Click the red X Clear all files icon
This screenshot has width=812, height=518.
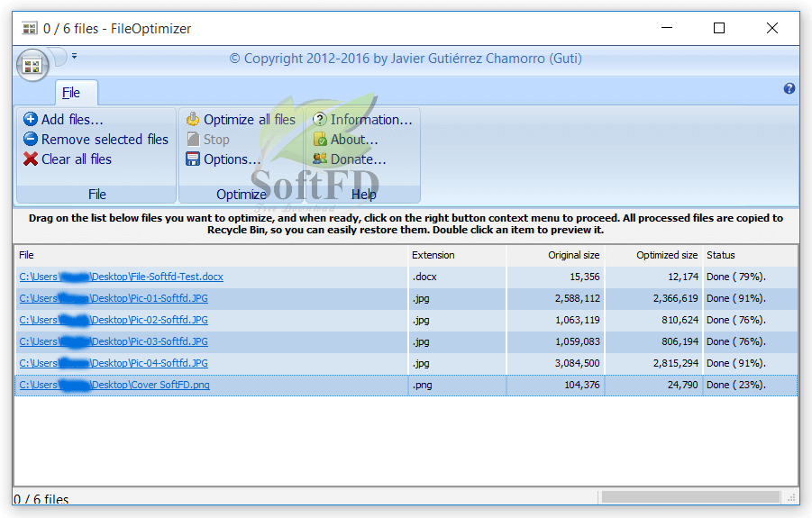31,159
